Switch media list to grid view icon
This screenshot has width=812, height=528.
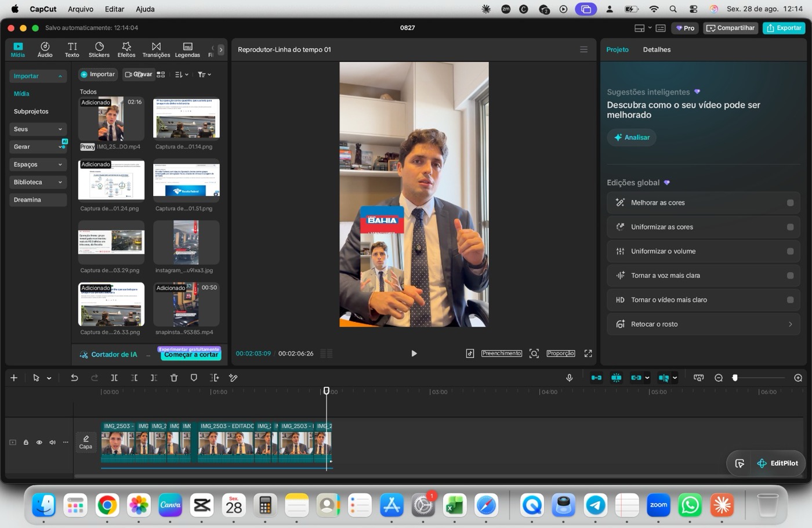[161, 74]
